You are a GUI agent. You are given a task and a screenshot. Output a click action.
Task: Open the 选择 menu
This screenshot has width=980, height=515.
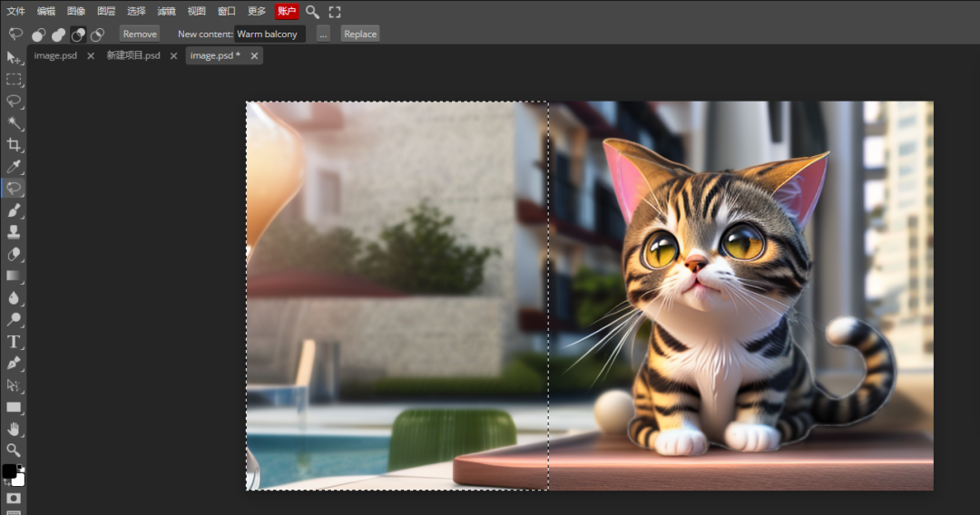[136, 11]
